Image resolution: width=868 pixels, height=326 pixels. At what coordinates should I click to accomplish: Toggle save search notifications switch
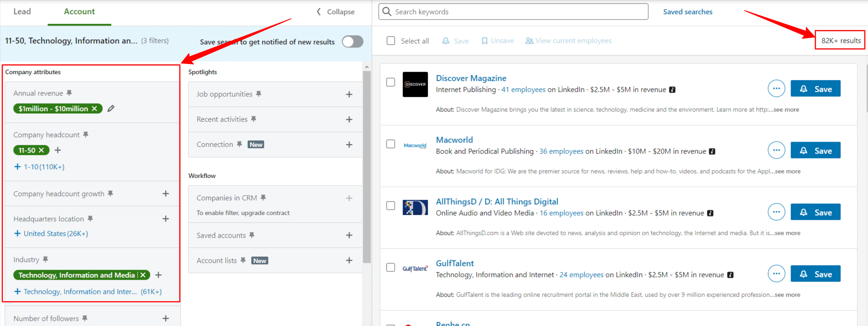tap(352, 42)
